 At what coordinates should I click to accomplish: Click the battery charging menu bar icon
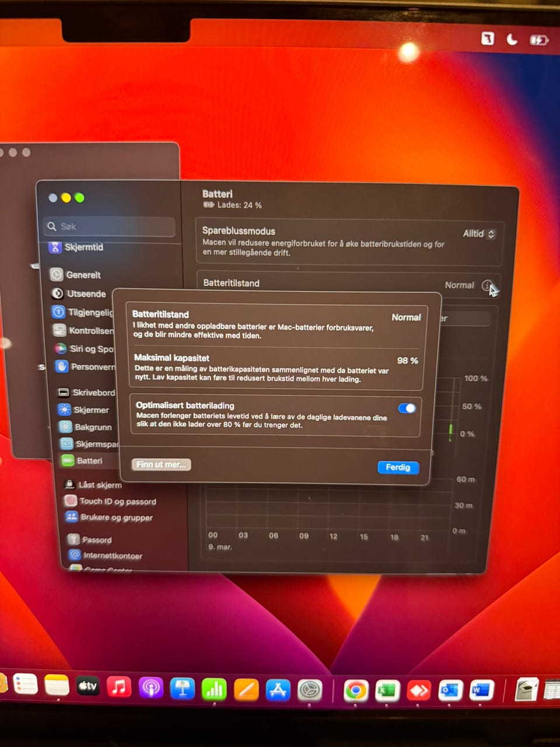tap(538, 40)
